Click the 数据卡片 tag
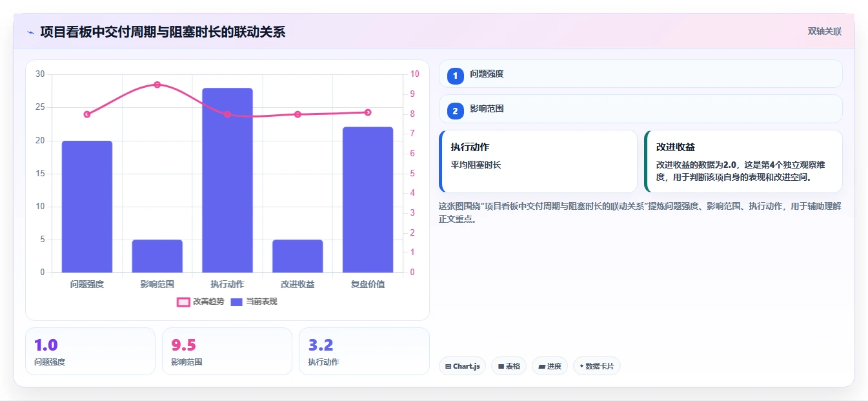This screenshot has height=401, width=868. [x=597, y=366]
